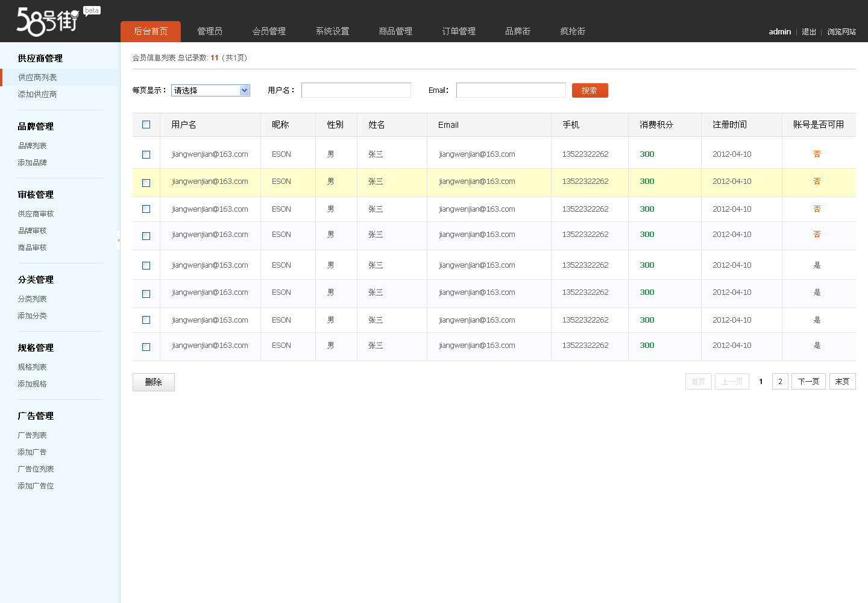
Task: Open the 管理员 navigation tab
Action: point(210,31)
